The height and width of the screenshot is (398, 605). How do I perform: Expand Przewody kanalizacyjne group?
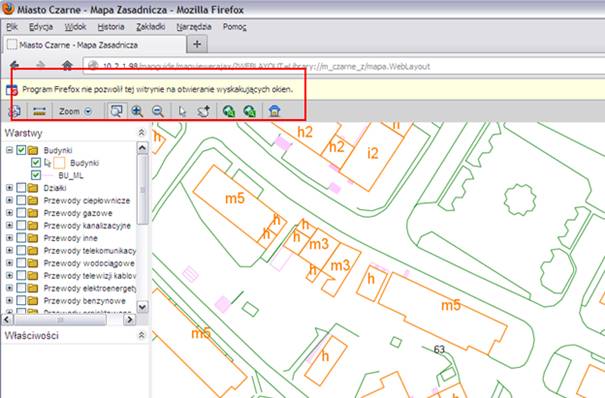(x=9, y=225)
